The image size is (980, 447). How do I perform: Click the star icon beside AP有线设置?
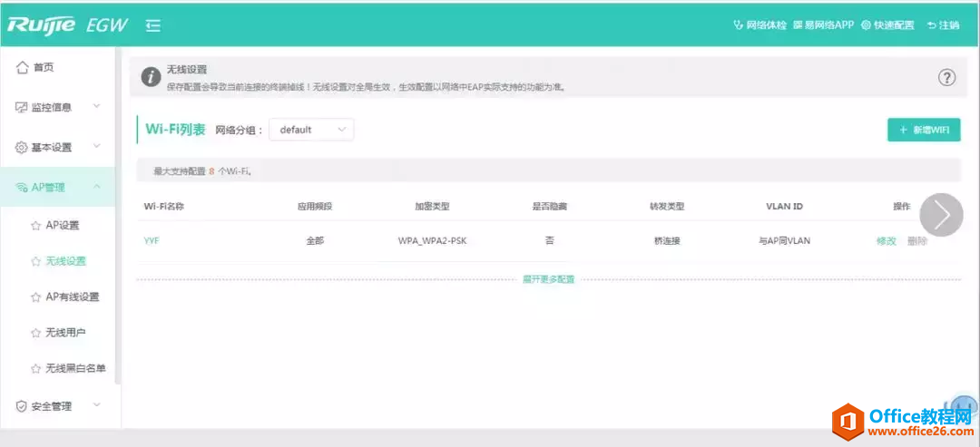coord(36,297)
